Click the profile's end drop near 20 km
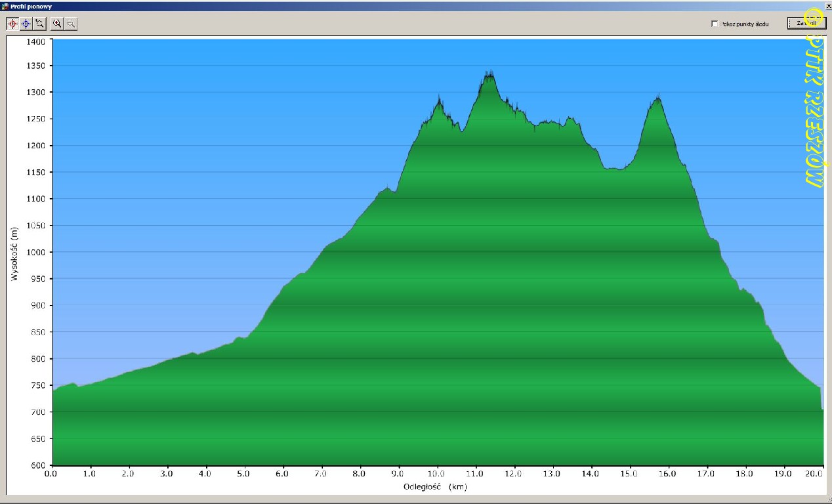 click(x=822, y=408)
